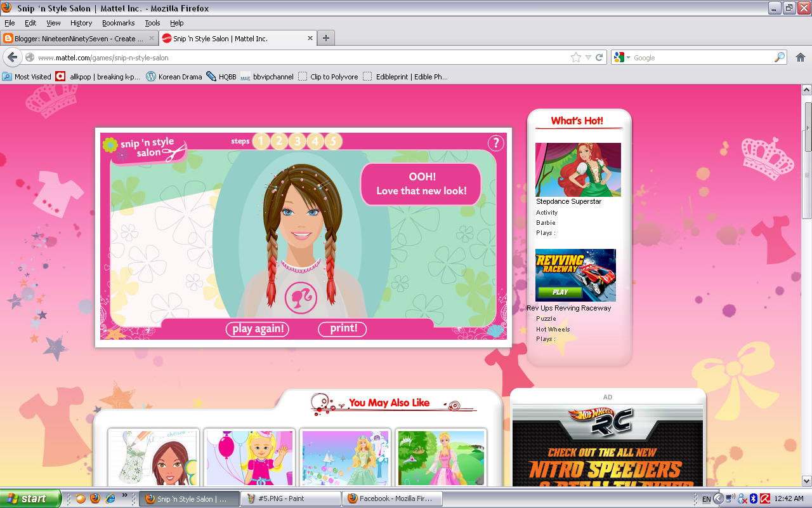Reload the page with the refresh icon
This screenshot has width=812, height=508.
click(x=599, y=57)
